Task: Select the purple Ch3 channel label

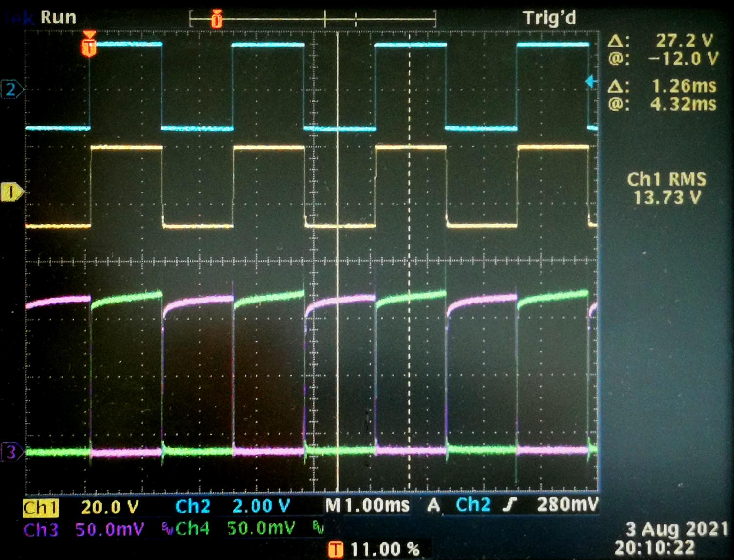Action: click(x=41, y=530)
